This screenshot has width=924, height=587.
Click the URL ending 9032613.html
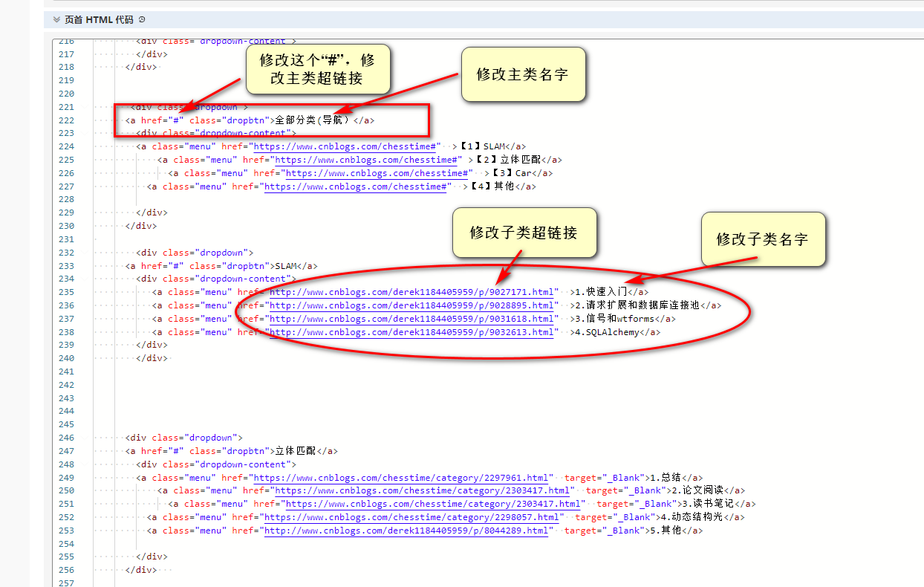pos(413,332)
